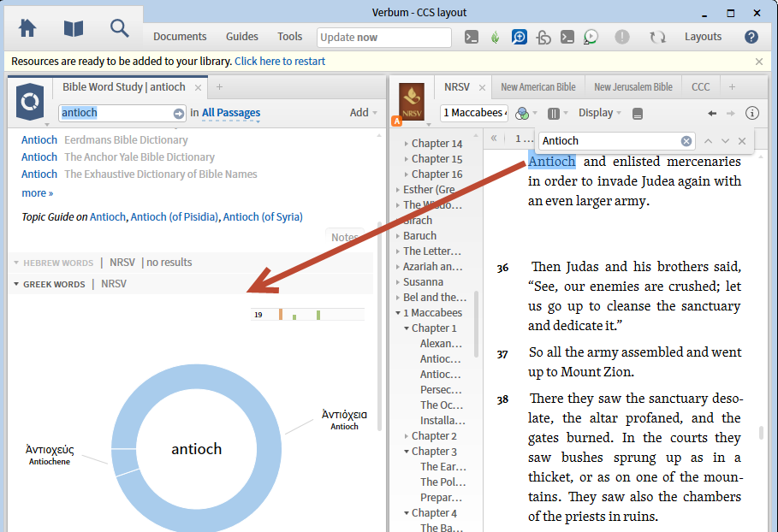Screen dimensions: 778x532
Task: Open the Help question mark icon
Action: (x=751, y=37)
